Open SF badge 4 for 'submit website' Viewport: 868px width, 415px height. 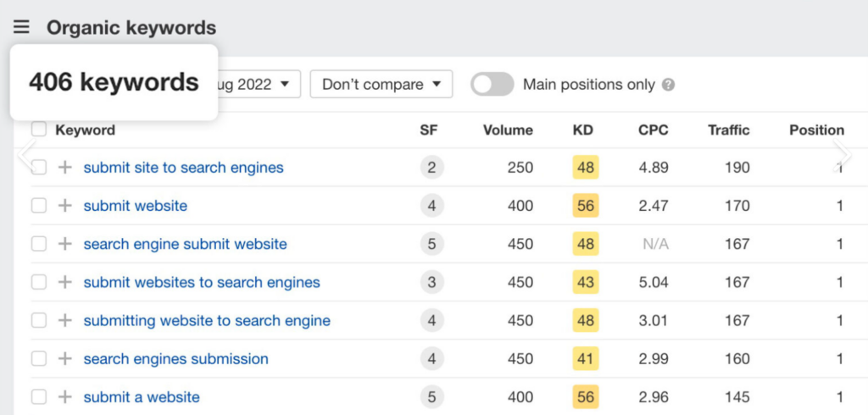pyautogui.click(x=431, y=205)
